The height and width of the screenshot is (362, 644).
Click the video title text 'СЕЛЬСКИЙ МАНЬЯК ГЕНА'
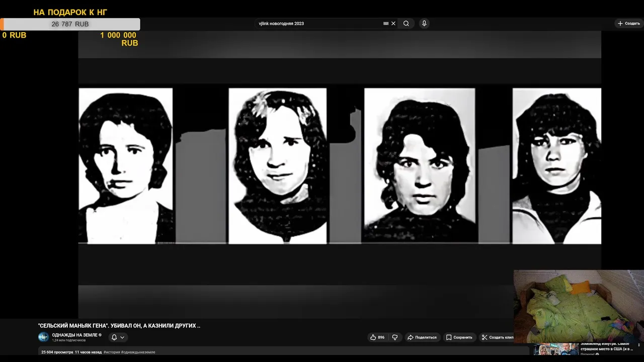click(x=119, y=326)
